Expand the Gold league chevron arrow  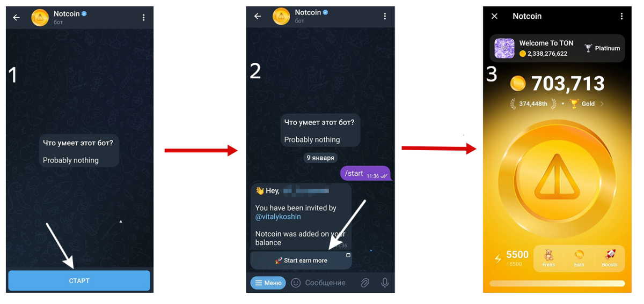click(602, 104)
